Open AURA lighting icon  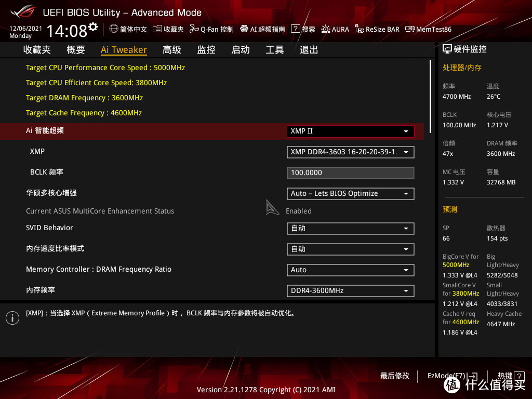click(x=326, y=29)
